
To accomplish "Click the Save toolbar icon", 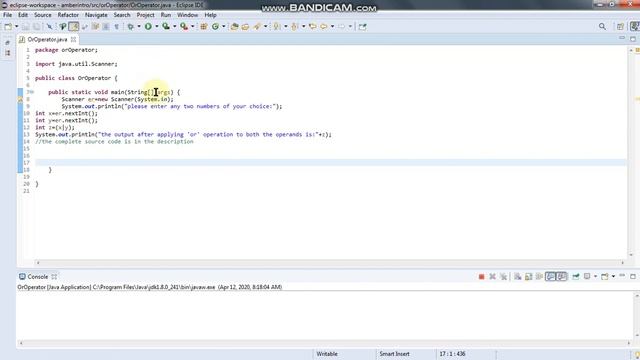I will point(26,27).
